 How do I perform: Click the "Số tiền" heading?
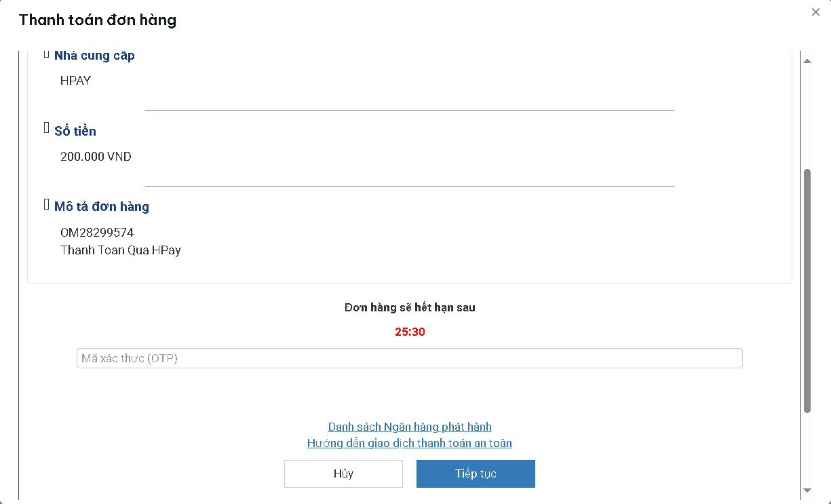[x=75, y=131]
